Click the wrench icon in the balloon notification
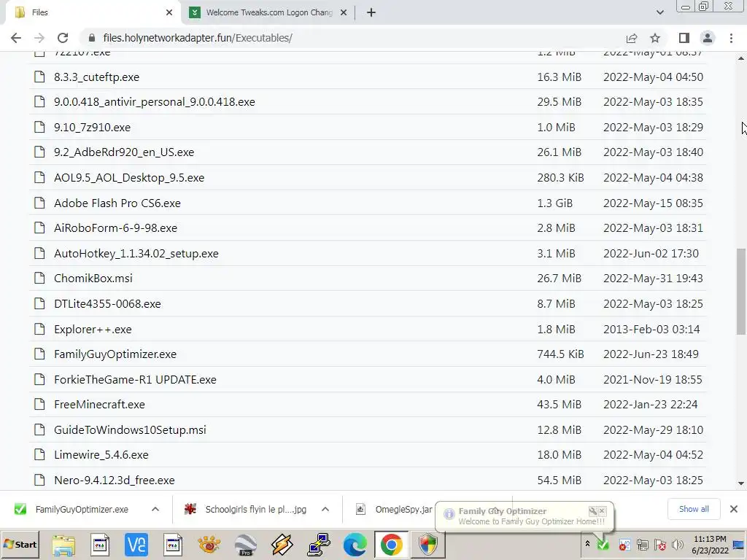The image size is (747, 560). point(593,511)
